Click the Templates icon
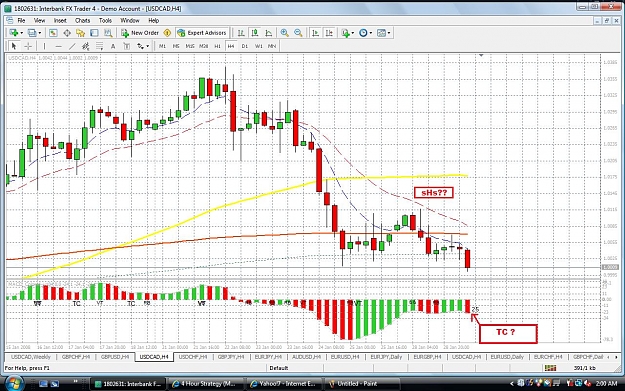Viewport: 625px width, 391px height. pos(381,33)
